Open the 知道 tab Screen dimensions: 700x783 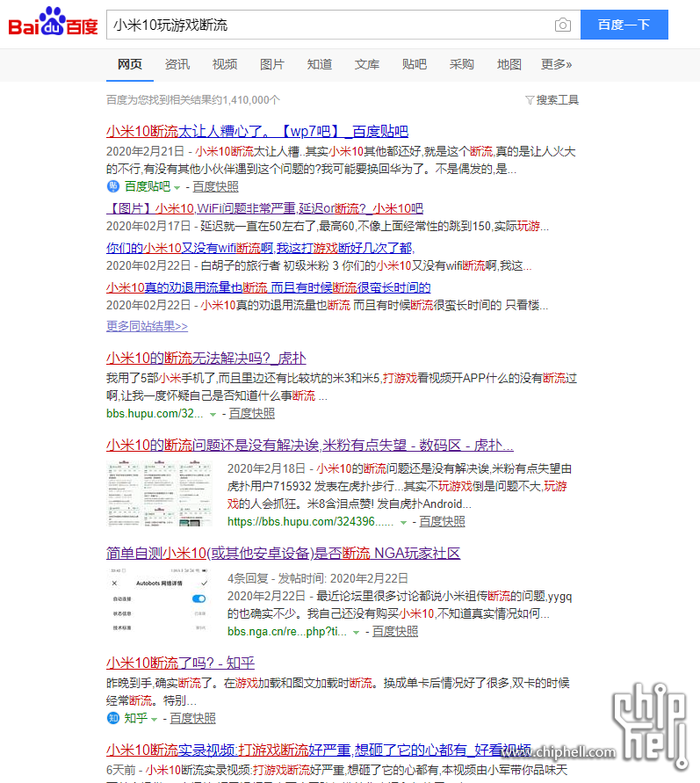(320, 64)
